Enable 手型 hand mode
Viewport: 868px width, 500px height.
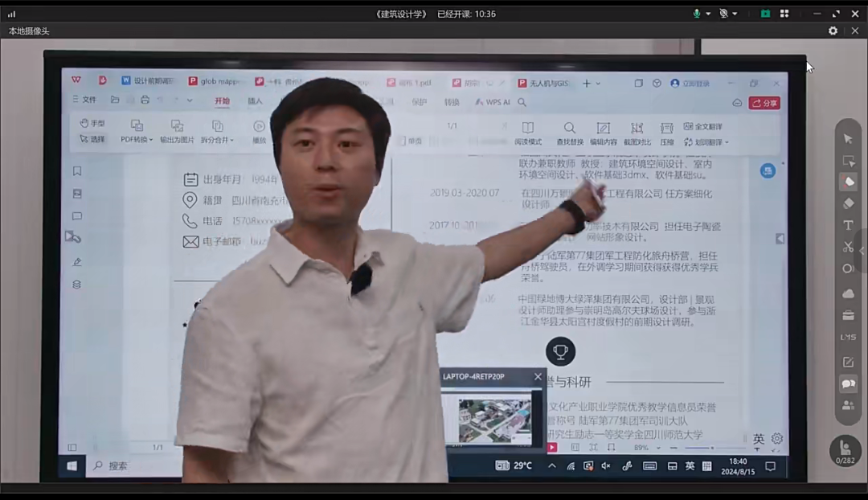point(92,123)
